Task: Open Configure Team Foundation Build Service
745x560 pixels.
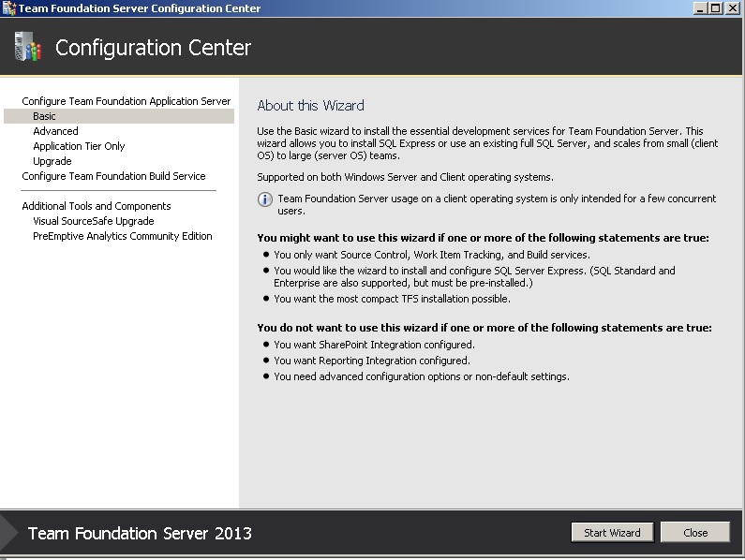Action: point(113,176)
